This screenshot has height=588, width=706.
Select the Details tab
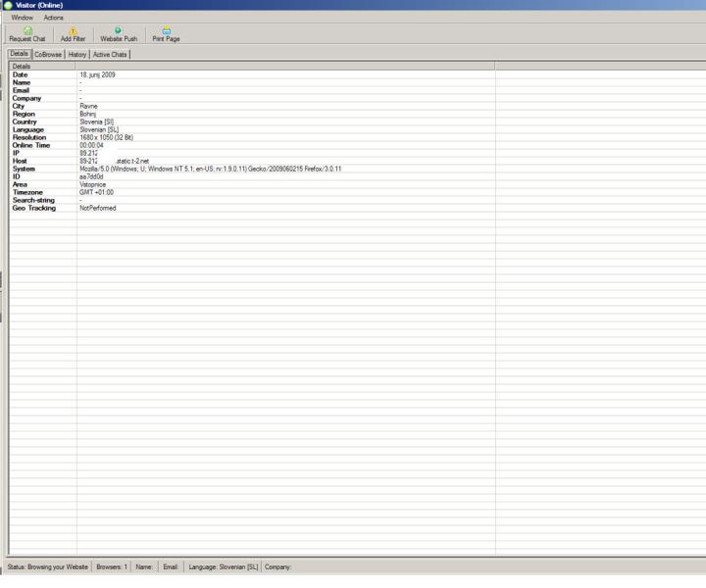coord(19,54)
